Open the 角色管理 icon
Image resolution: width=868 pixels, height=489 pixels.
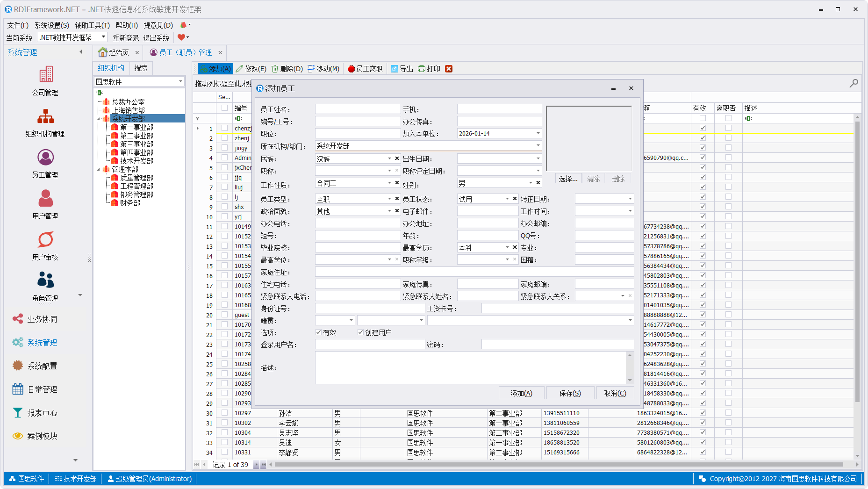point(45,280)
